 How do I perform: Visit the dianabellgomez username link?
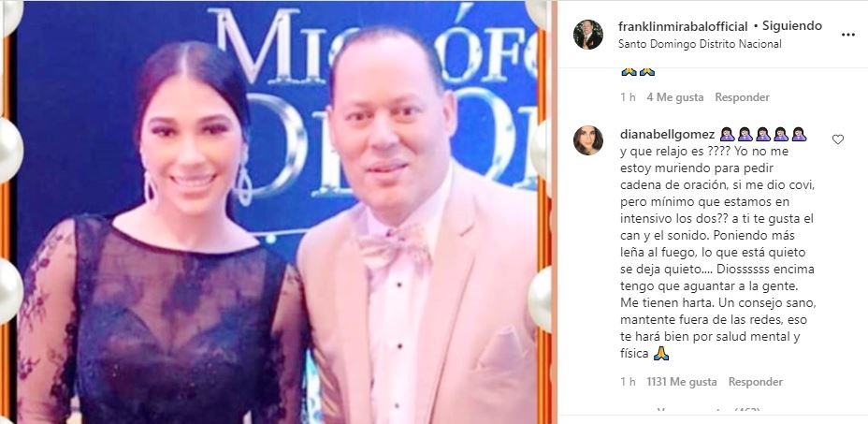coord(668,134)
